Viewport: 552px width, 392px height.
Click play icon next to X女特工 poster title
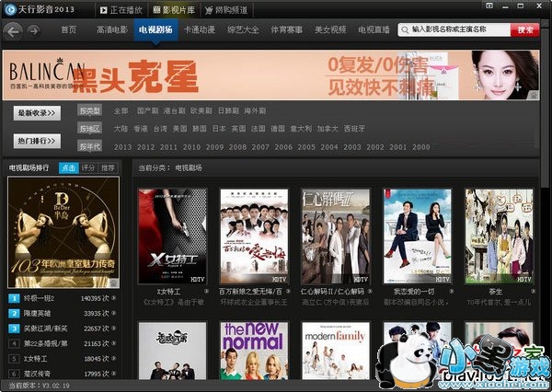coord(207,292)
